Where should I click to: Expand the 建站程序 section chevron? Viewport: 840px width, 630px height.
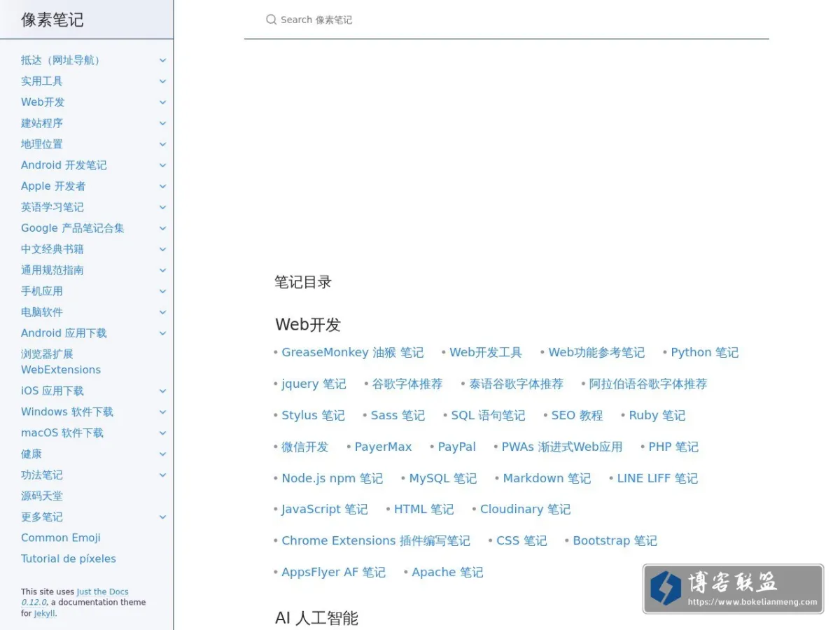tap(162, 123)
